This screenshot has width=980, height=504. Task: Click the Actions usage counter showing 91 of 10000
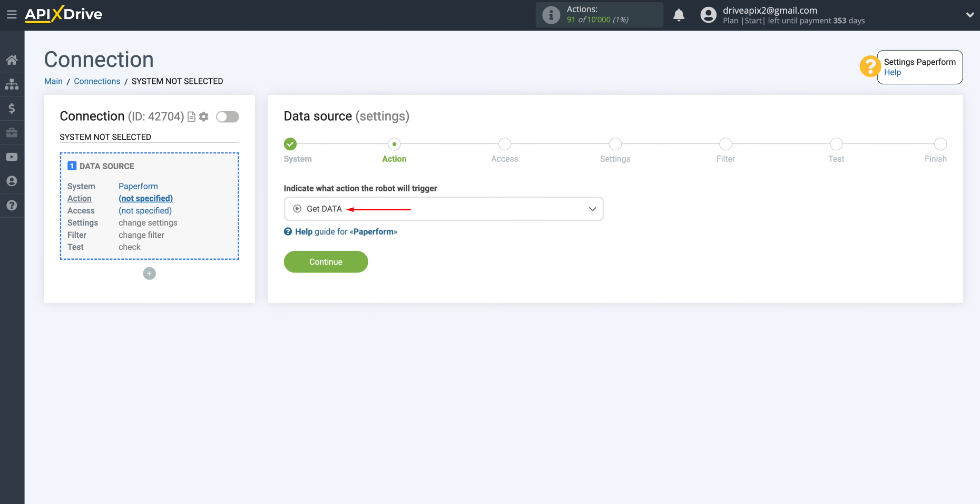599,15
